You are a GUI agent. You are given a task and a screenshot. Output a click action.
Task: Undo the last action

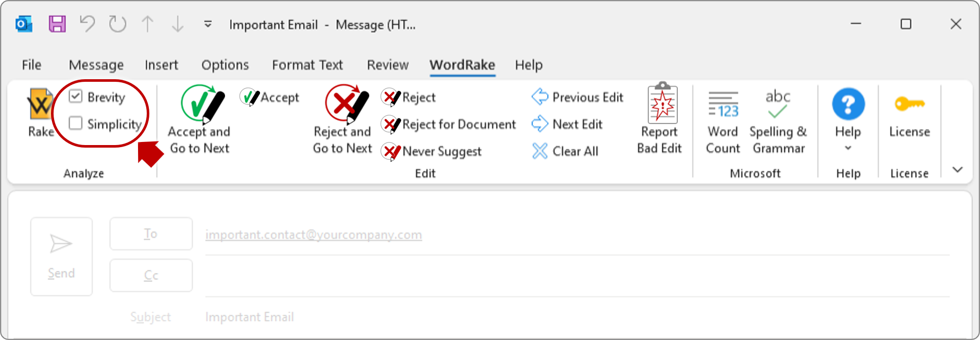click(88, 24)
